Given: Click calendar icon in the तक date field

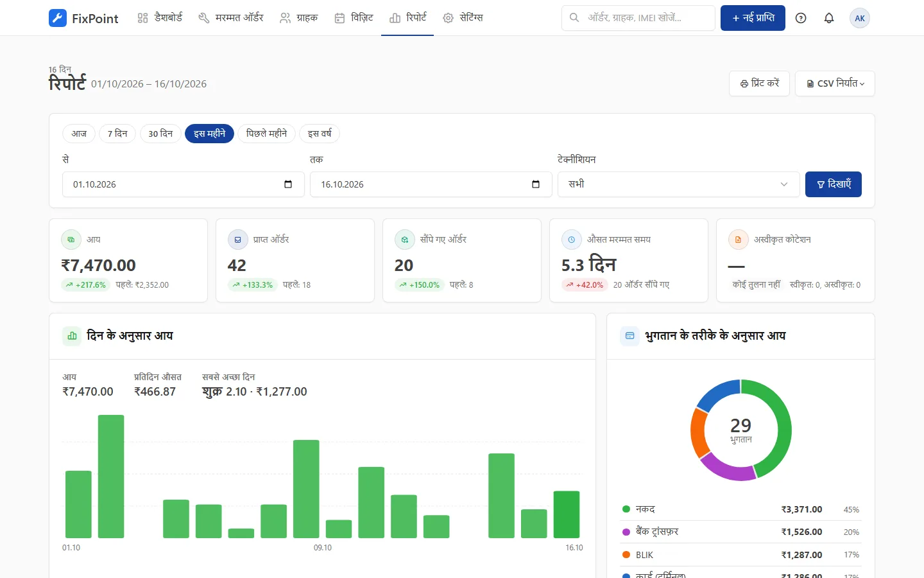Looking at the screenshot, I should pos(536,184).
